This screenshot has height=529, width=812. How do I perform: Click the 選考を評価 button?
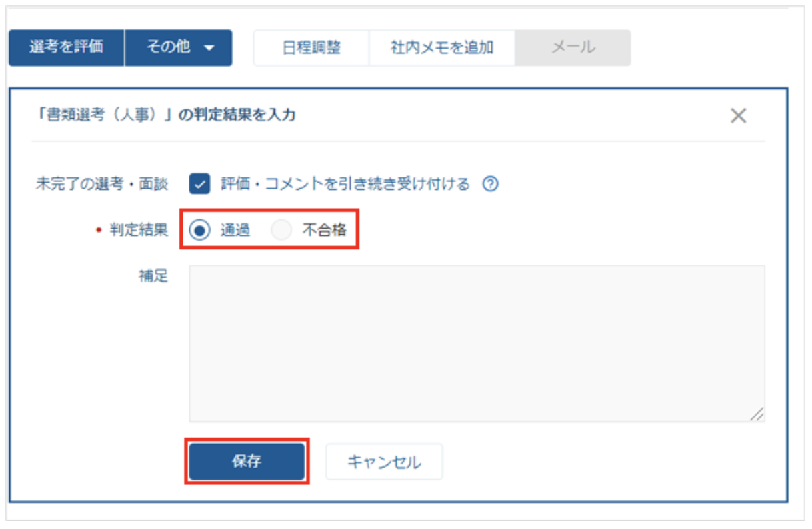click(66, 48)
